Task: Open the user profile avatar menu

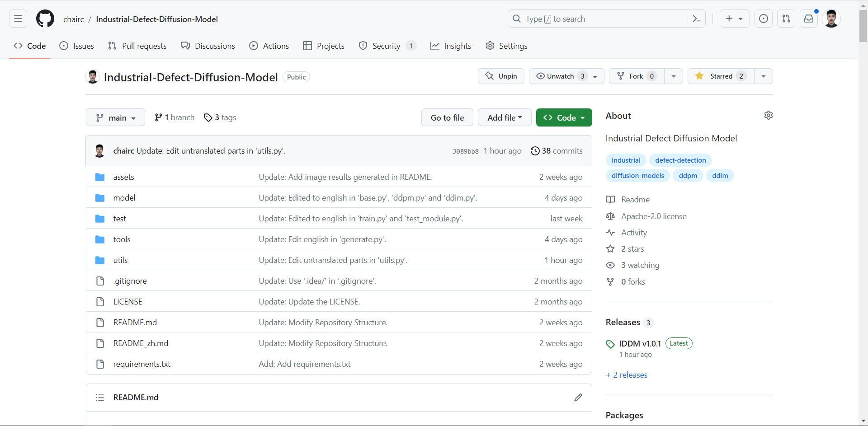Action: click(831, 19)
